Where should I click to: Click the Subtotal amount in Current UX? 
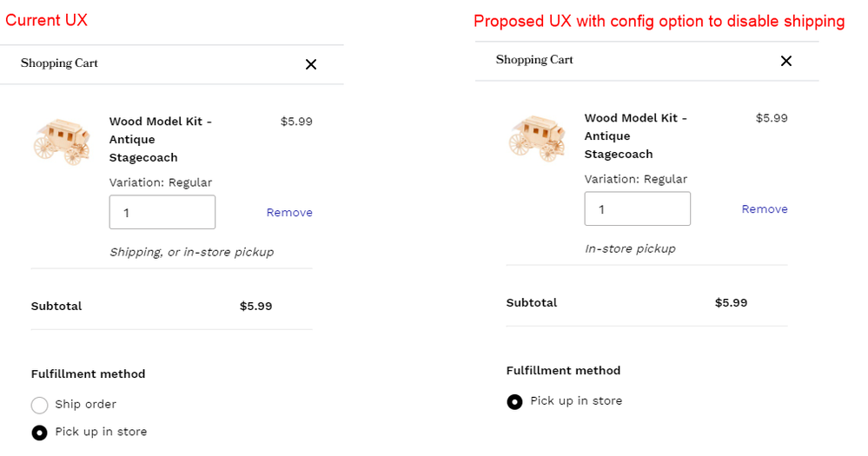[256, 306]
